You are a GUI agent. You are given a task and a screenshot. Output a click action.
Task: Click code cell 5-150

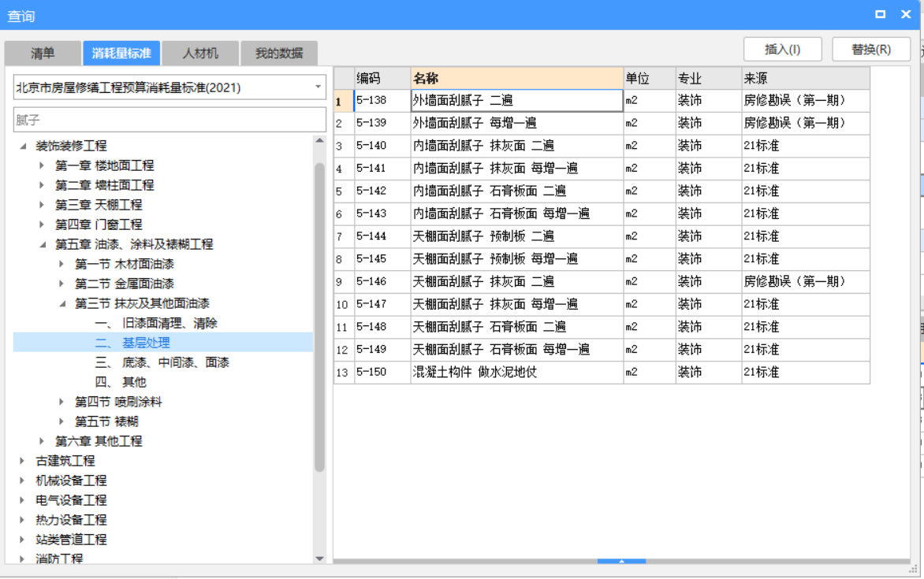click(382, 373)
